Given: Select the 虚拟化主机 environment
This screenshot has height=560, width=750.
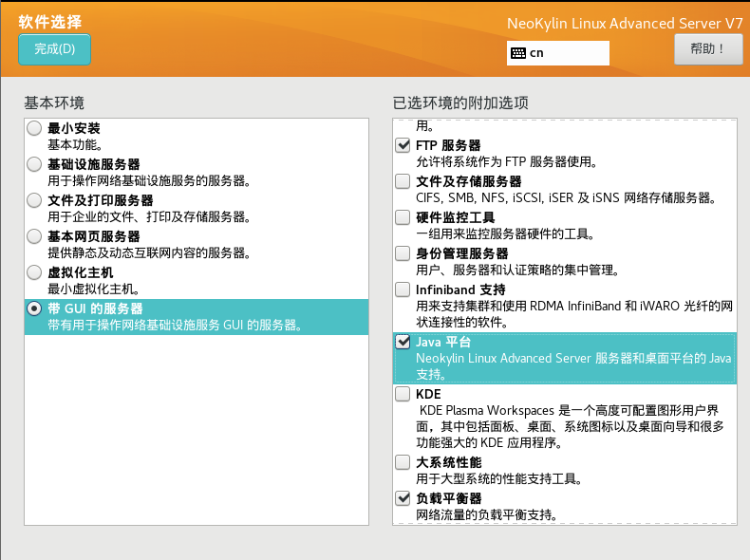Looking at the screenshot, I should (x=35, y=272).
